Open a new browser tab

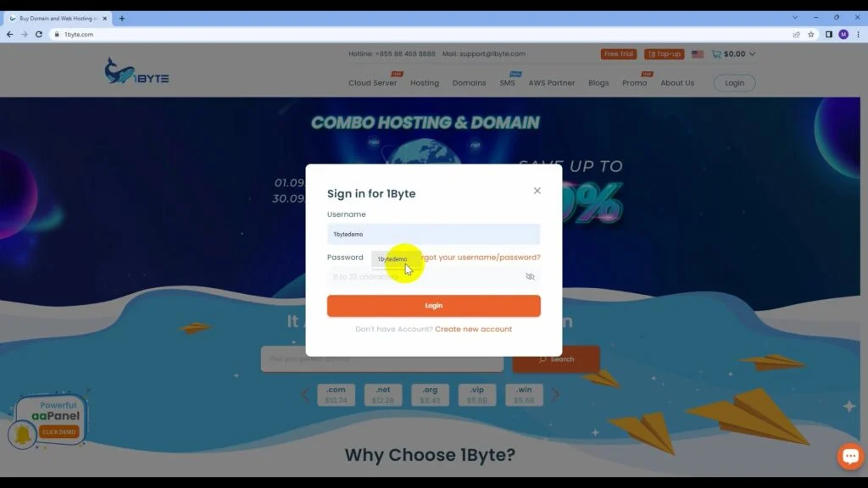(122, 19)
